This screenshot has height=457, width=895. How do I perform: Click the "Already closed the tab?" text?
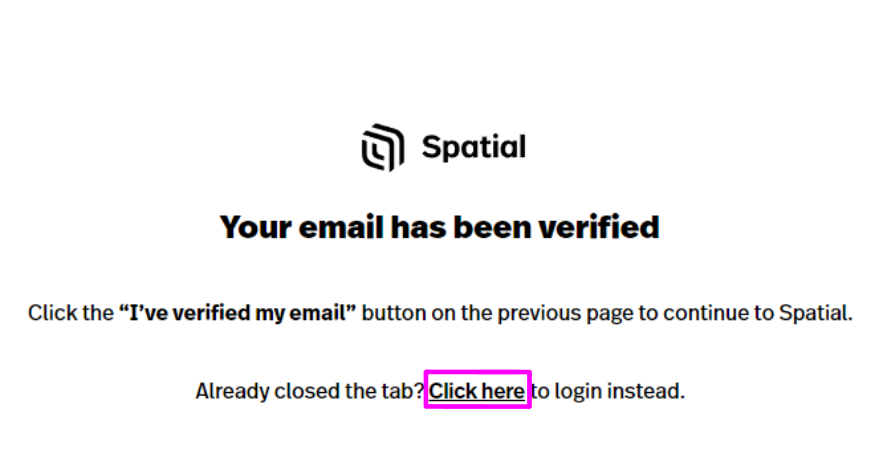[x=310, y=391]
